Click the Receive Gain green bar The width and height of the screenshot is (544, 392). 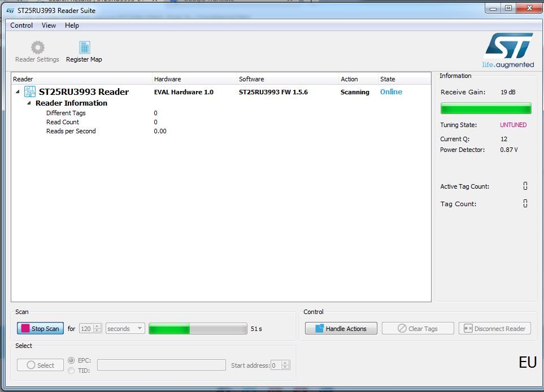486,108
